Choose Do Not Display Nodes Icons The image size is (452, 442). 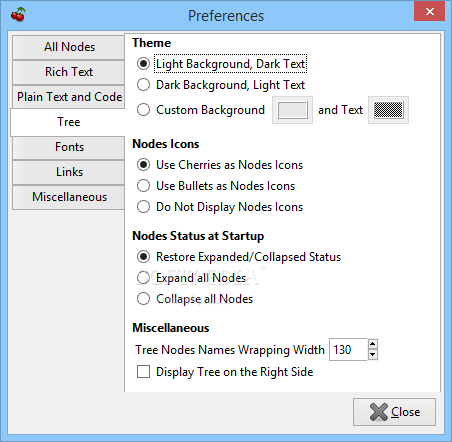coord(144,207)
